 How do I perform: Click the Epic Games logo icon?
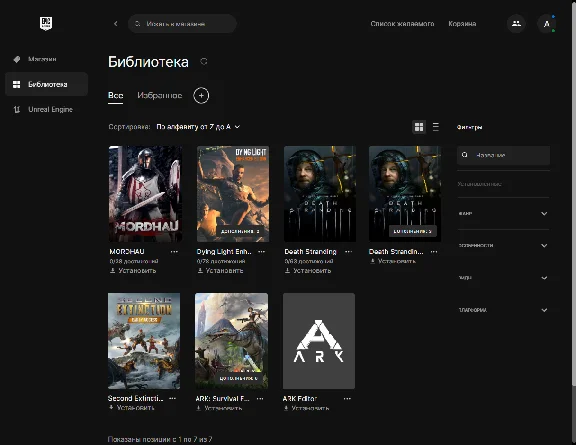(46, 24)
